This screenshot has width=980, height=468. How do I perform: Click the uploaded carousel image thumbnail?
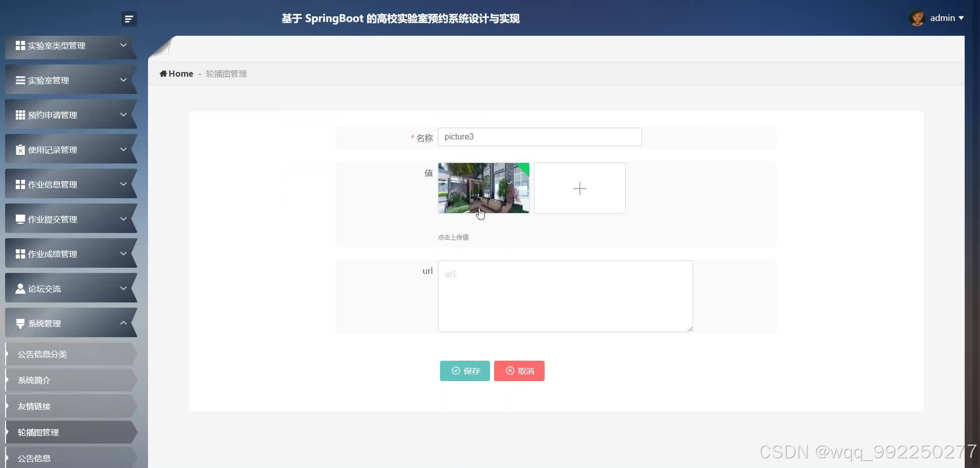483,188
